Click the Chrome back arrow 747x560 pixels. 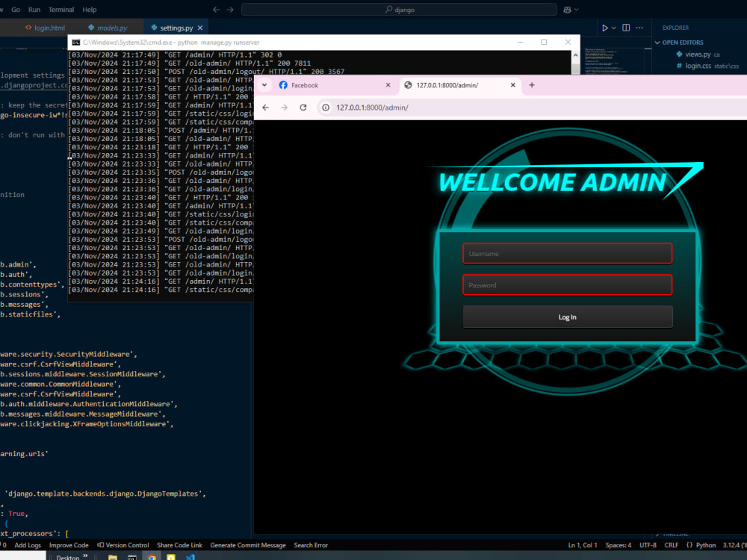(265, 108)
